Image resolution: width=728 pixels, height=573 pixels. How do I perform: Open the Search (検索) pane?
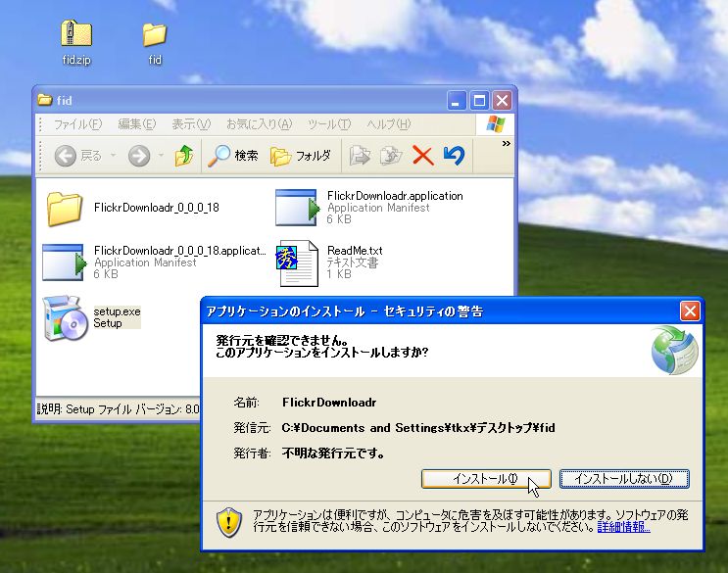233,156
